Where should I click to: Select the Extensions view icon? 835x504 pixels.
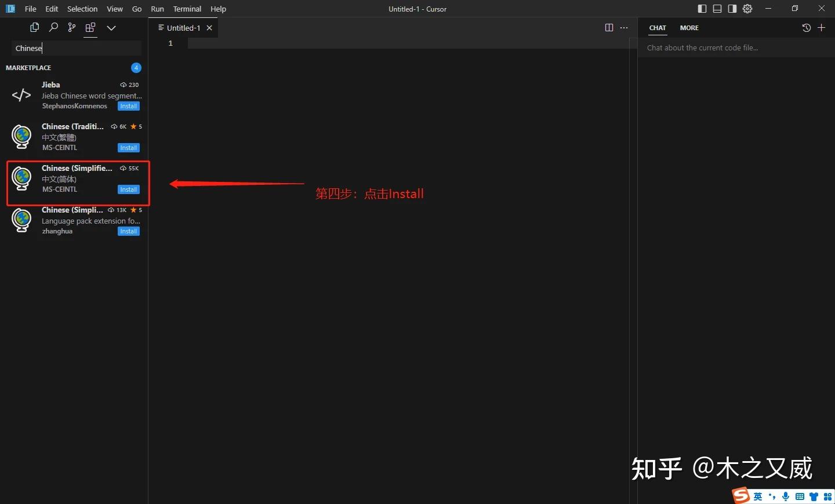(x=90, y=27)
